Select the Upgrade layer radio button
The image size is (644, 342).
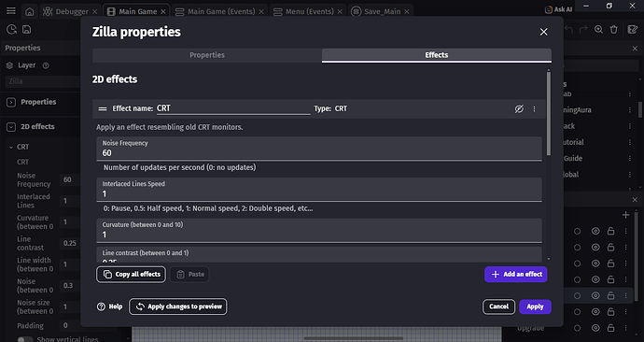point(577,328)
